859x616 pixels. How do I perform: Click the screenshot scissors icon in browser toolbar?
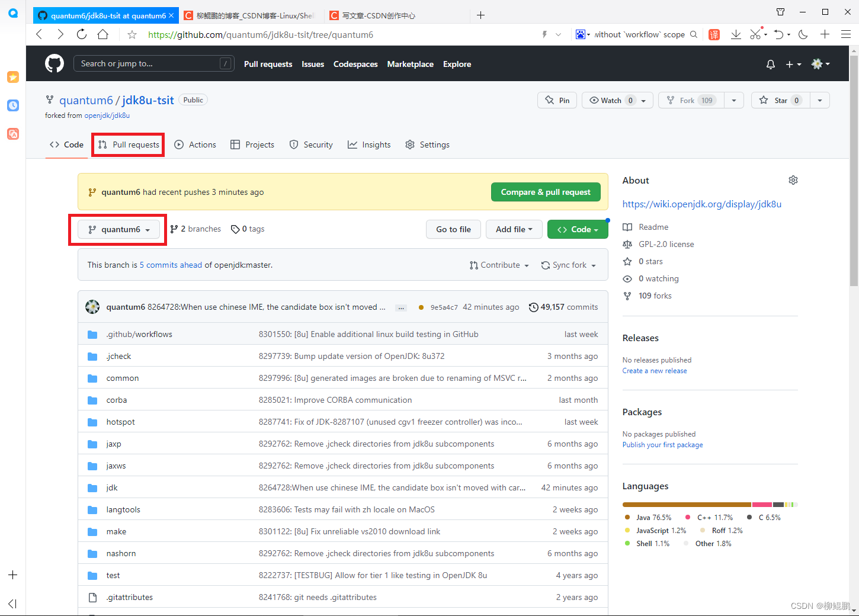coord(754,34)
